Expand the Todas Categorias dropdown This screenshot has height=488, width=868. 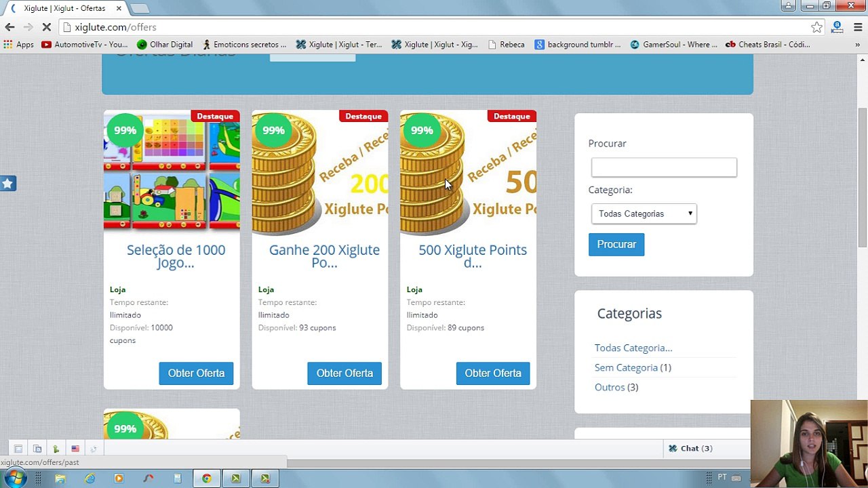tap(644, 213)
